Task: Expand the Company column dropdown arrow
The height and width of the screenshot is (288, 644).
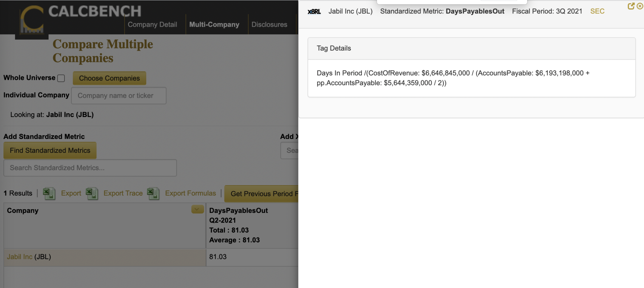Action: (197, 209)
